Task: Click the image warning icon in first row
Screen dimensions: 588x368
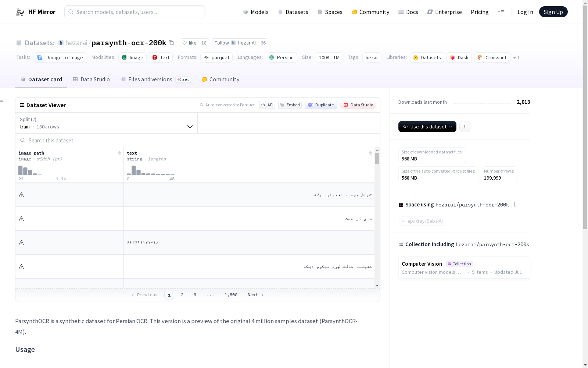Action: [21, 195]
